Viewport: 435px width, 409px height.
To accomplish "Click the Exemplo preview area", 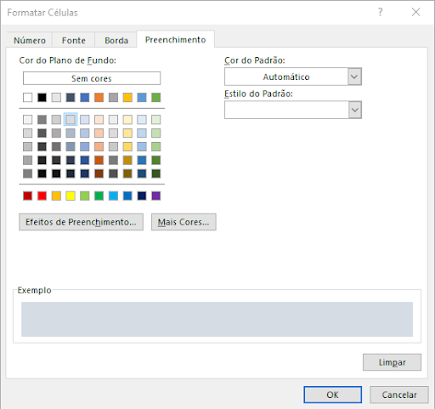I will 217,319.
